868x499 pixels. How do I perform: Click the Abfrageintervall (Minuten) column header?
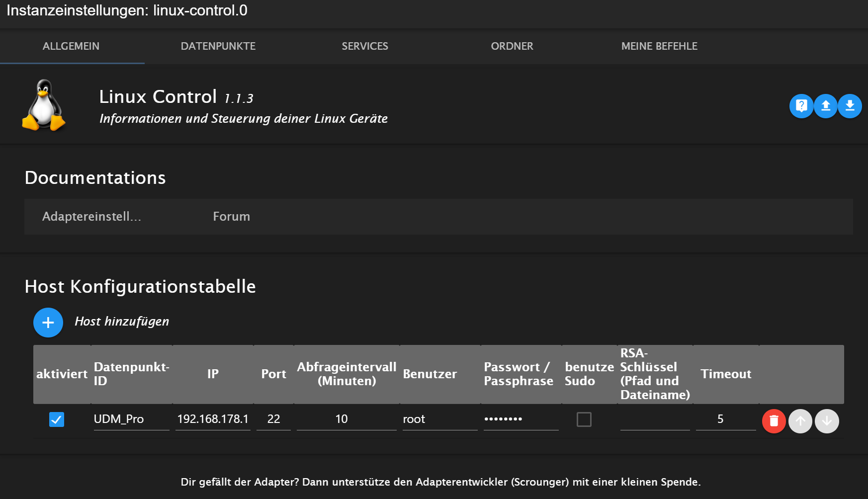[347, 374]
